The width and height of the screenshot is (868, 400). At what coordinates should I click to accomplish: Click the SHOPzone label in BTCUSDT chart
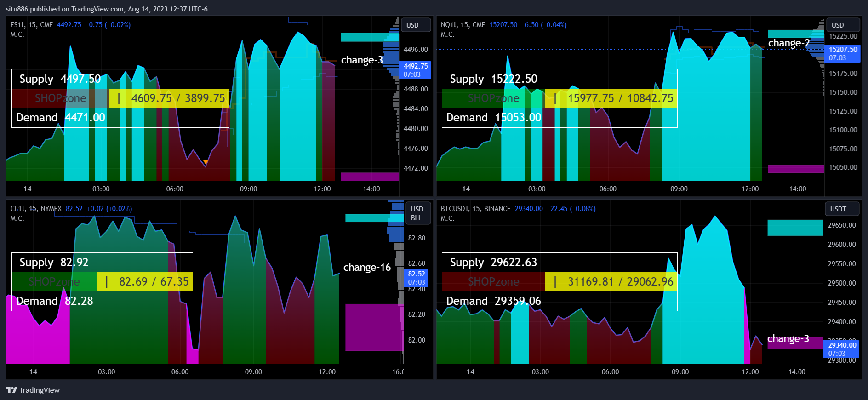click(x=493, y=282)
